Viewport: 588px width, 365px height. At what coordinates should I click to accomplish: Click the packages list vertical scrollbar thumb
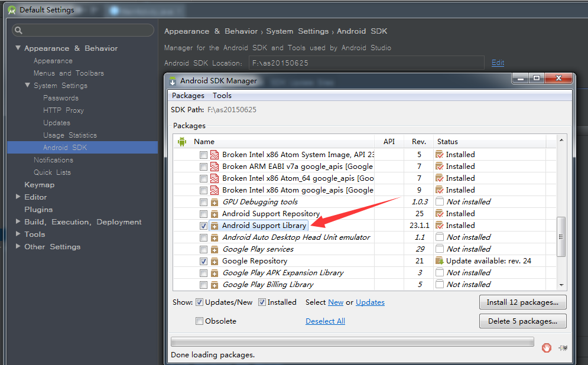click(x=561, y=237)
